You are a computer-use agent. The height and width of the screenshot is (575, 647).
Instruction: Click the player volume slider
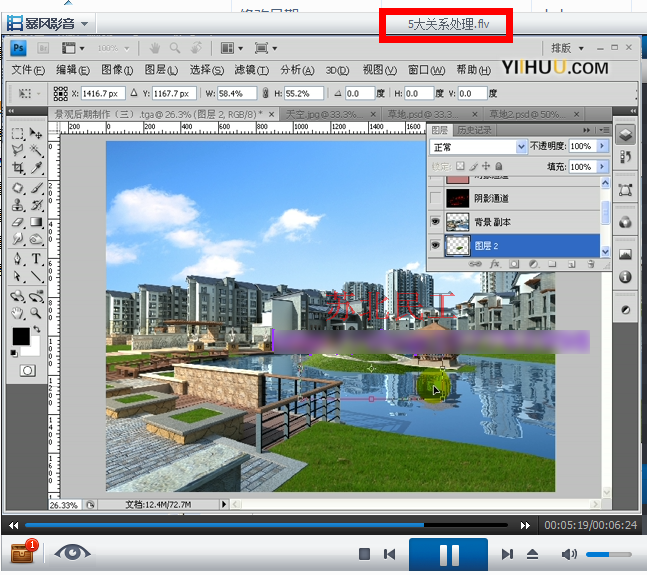pyautogui.click(x=609, y=554)
